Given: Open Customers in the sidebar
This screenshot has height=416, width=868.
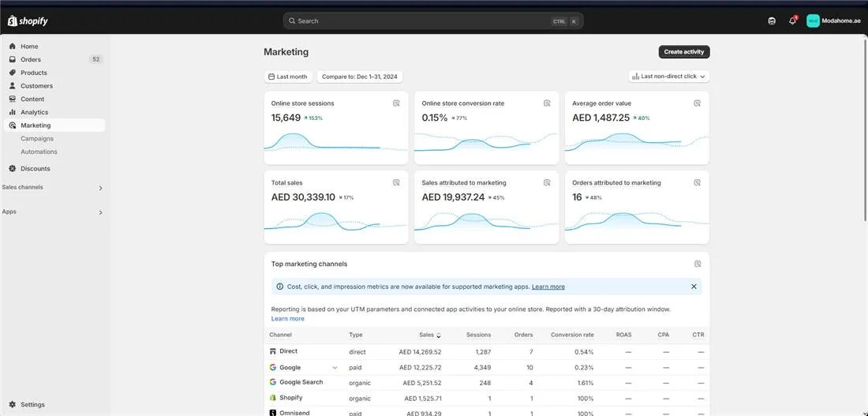Looking at the screenshot, I should [x=54, y=86].
